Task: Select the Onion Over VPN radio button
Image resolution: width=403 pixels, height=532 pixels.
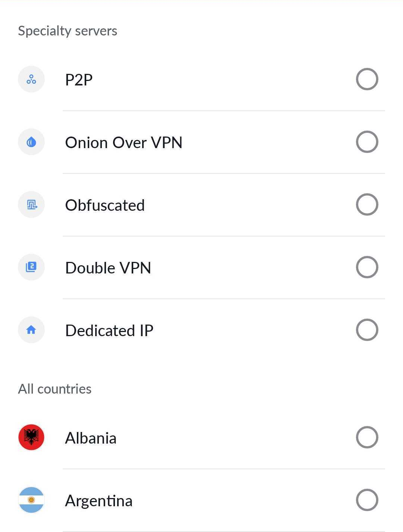Action: (x=367, y=142)
